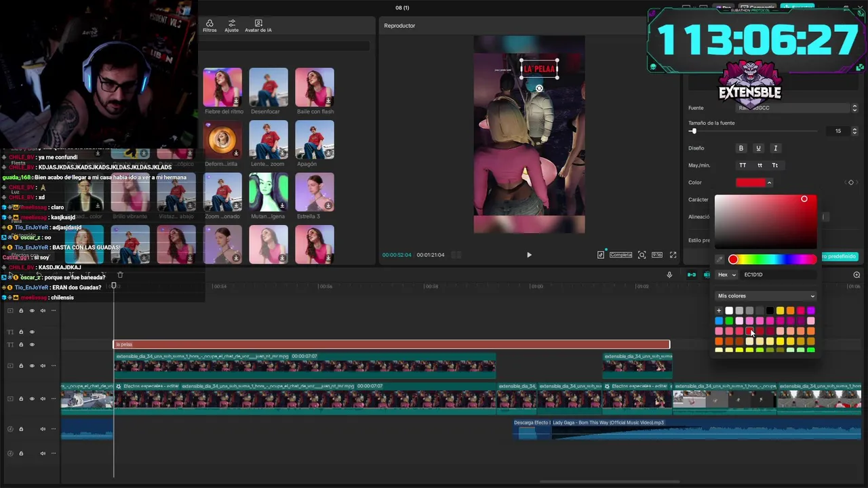Click the LA PELAA text box in the preview
This screenshot has height=488, width=868.
pyautogui.click(x=539, y=69)
